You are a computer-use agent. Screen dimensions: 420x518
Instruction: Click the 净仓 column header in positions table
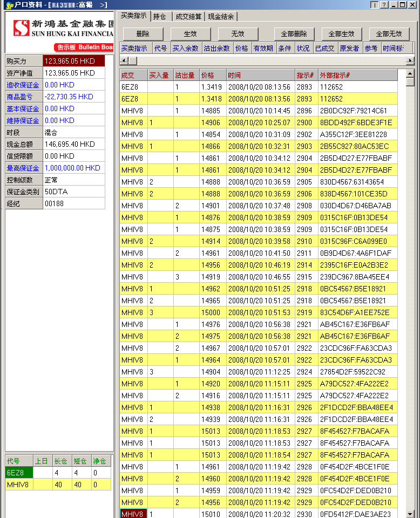tap(101, 461)
